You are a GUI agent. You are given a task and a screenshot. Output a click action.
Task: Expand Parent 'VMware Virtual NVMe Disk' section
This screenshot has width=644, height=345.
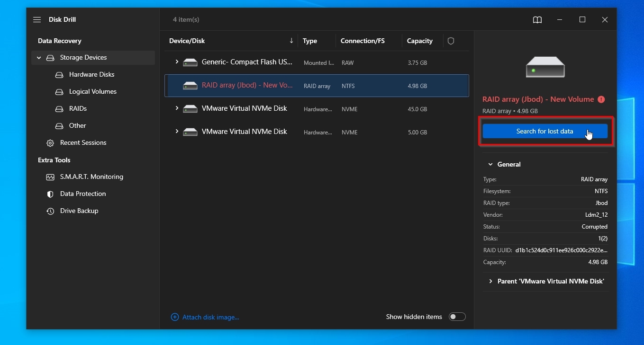pyautogui.click(x=490, y=282)
